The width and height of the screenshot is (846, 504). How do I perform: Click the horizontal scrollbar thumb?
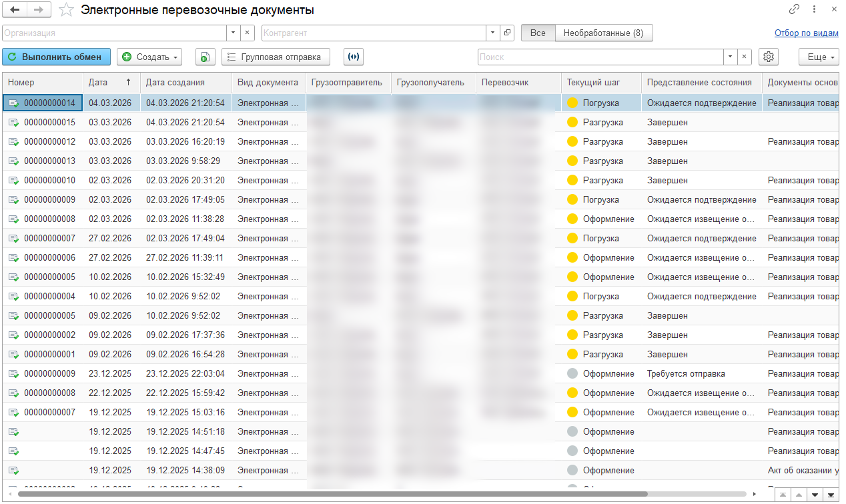click(x=333, y=495)
